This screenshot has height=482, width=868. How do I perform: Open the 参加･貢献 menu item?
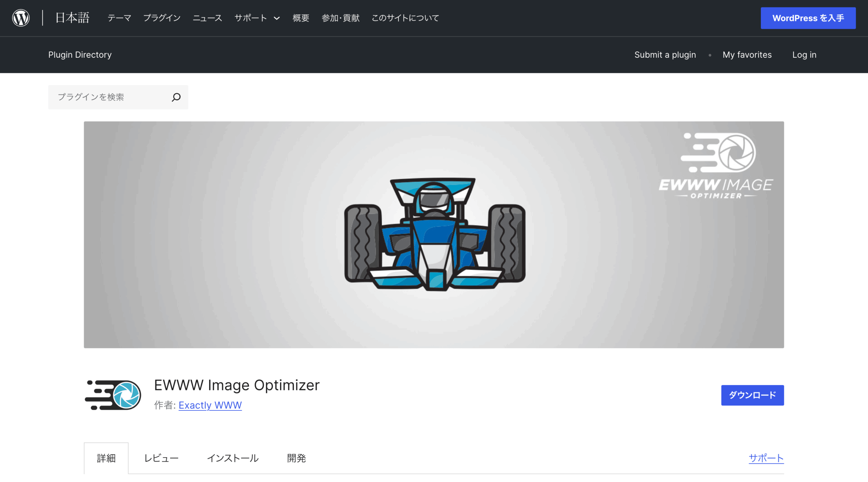point(340,18)
